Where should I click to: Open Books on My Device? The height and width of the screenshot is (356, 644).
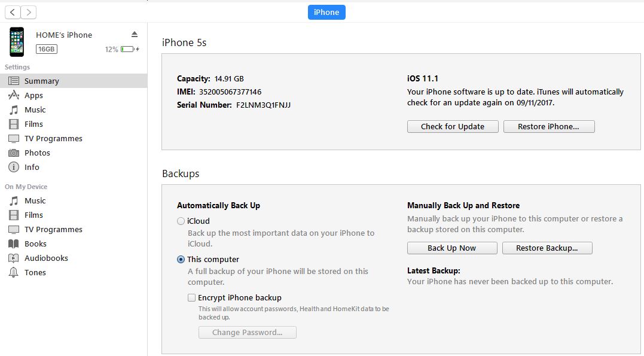tap(35, 244)
